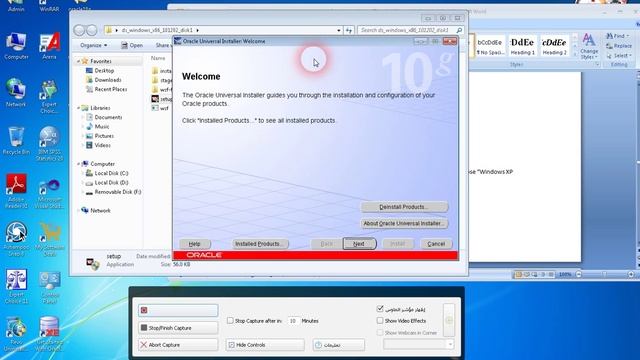Launch IBM SPSS Statistics 20 shortcut
Screen dimensions: 640x360
(49, 144)
